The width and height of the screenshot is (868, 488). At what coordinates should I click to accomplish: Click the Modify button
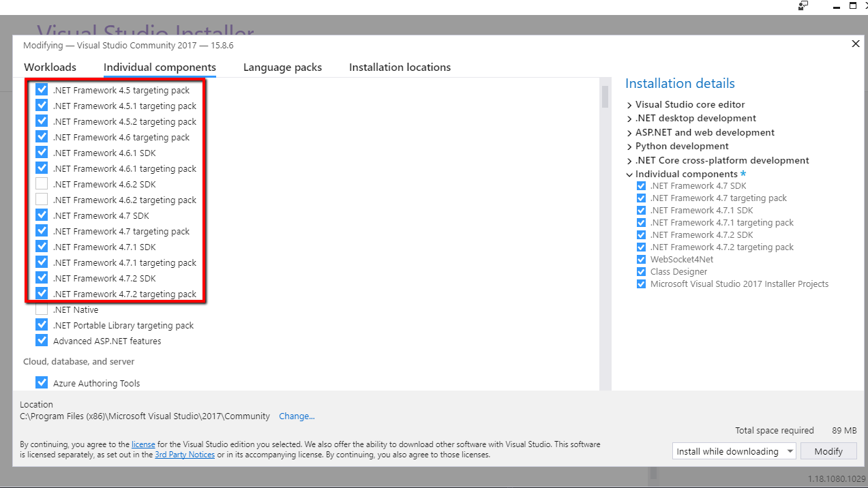[828, 451]
